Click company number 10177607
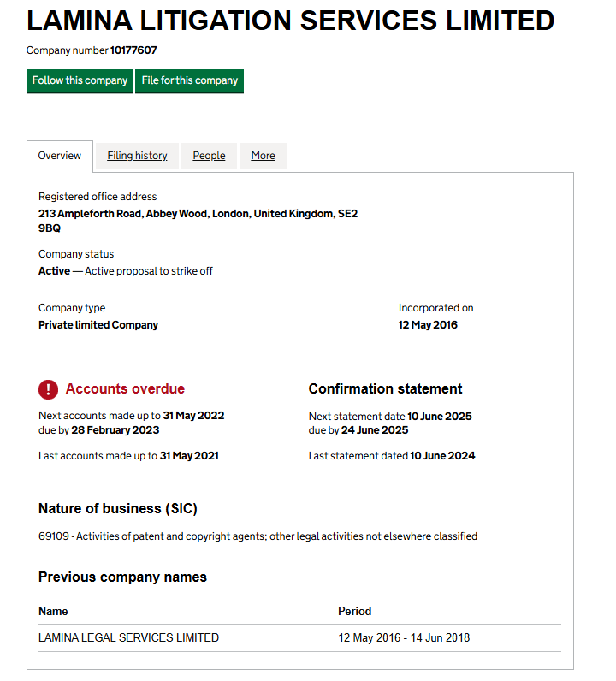This screenshot has height=681, width=616. point(133,50)
